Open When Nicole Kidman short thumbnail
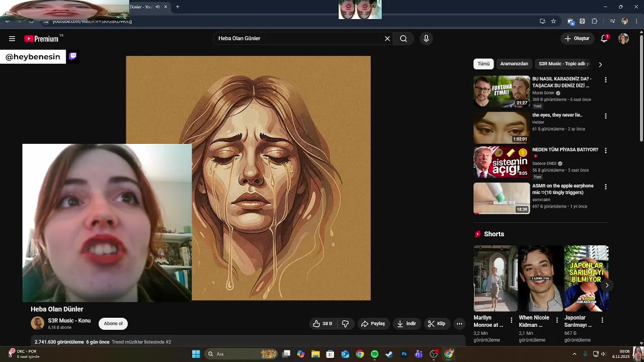Viewport: 644px width, 362px height. (541, 279)
